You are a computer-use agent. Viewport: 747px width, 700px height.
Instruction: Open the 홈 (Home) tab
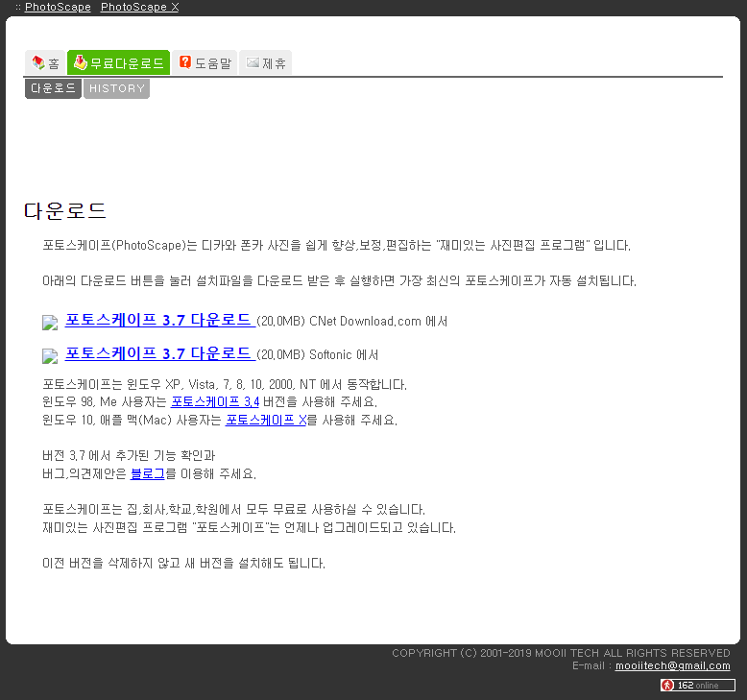point(45,62)
